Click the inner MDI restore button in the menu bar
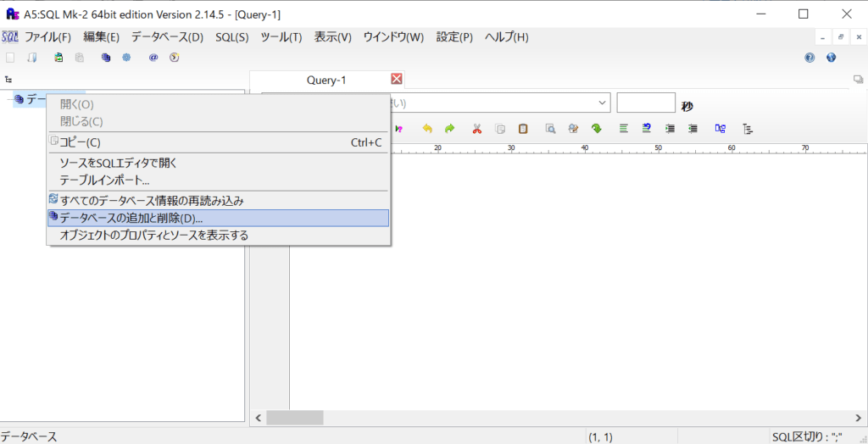The image size is (868, 444). 841,37
